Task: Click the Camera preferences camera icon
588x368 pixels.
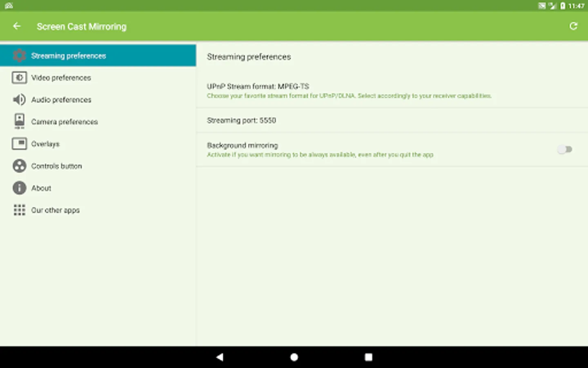Action: click(x=19, y=121)
